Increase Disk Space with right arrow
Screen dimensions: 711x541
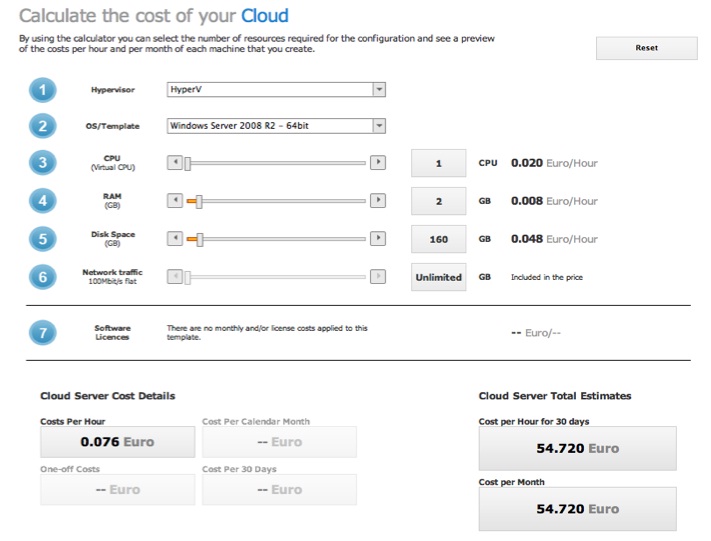pyautogui.click(x=378, y=239)
